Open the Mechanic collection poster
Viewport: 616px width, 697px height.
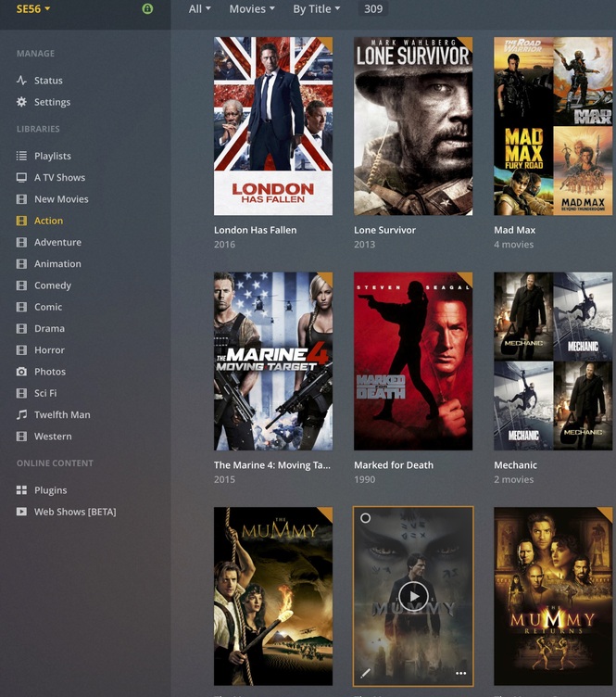(x=553, y=361)
